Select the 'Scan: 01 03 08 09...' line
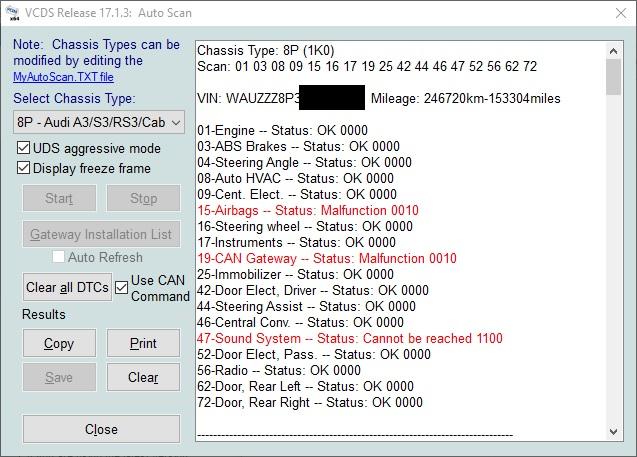The height and width of the screenshot is (457, 637). (367, 66)
